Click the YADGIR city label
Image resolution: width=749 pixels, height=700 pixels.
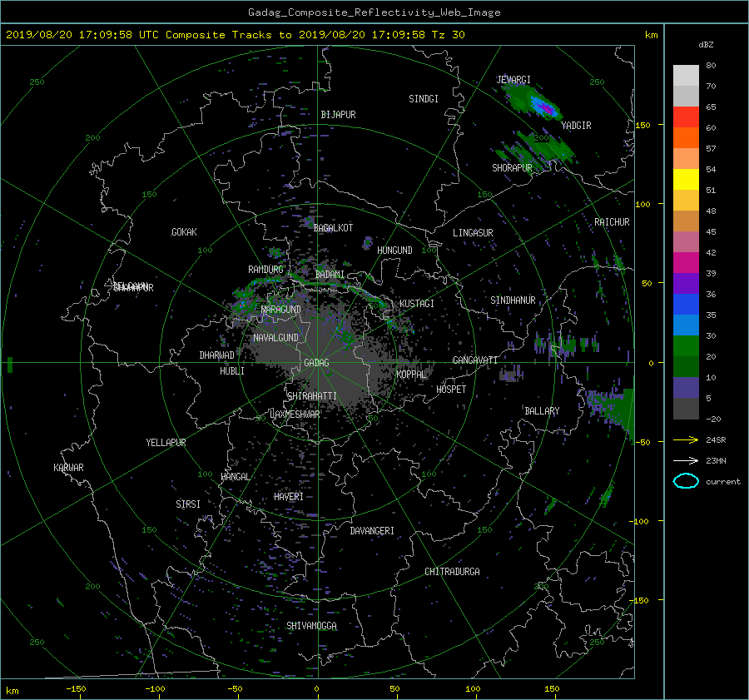(x=576, y=126)
